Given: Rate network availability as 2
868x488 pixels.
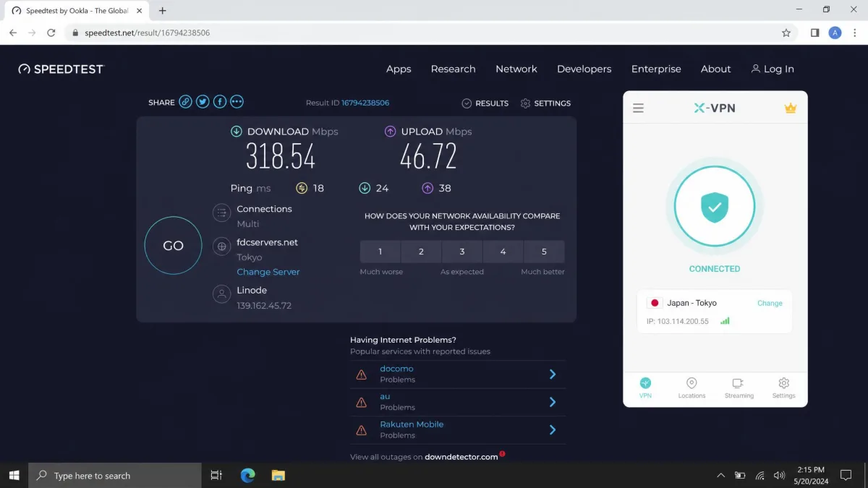Looking at the screenshot, I should pyautogui.click(x=422, y=252).
